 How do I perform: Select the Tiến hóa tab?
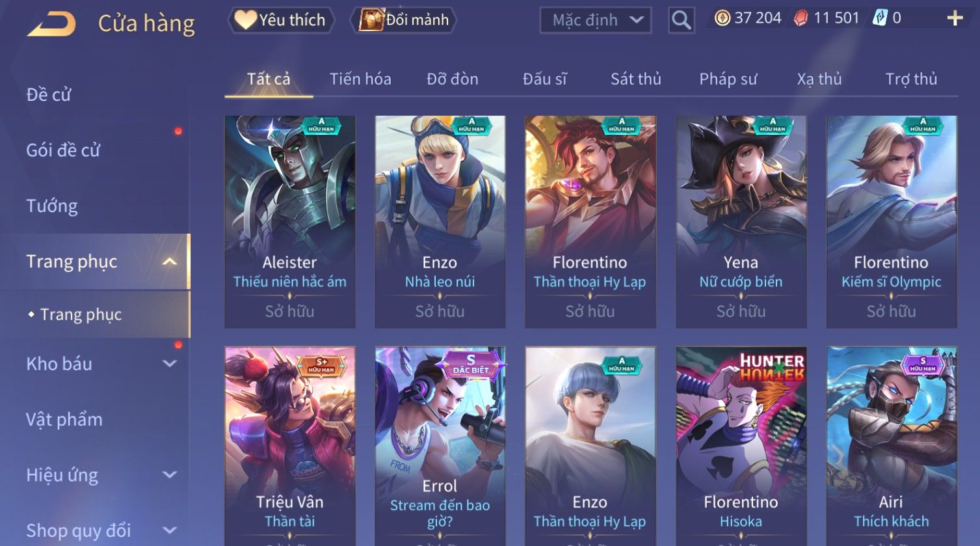[x=360, y=79]
